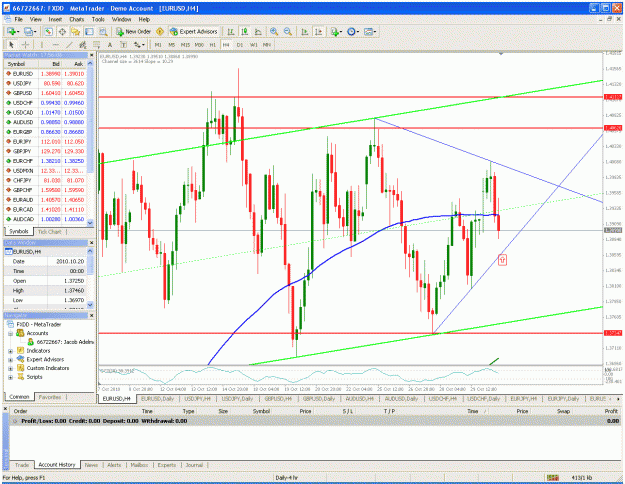625x484 pixels.
Task: Switch chart to line chart style
Action: pyautogui.click(x=258, y=31)
